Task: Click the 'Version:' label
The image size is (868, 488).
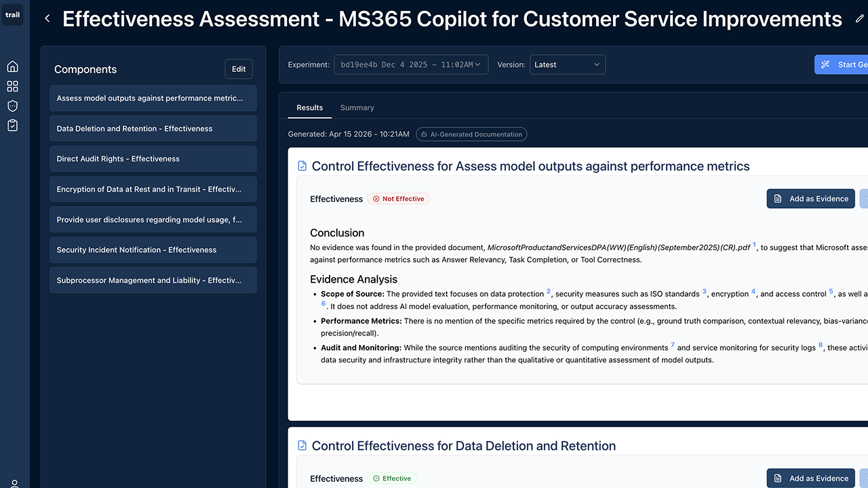Action: click(x=511, y=65)
